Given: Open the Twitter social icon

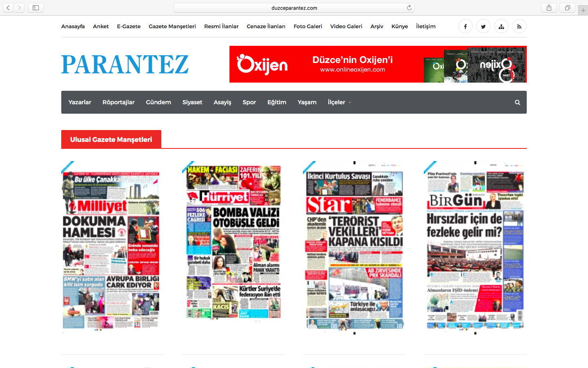Looking at the screenshot, I should (483, 27).
